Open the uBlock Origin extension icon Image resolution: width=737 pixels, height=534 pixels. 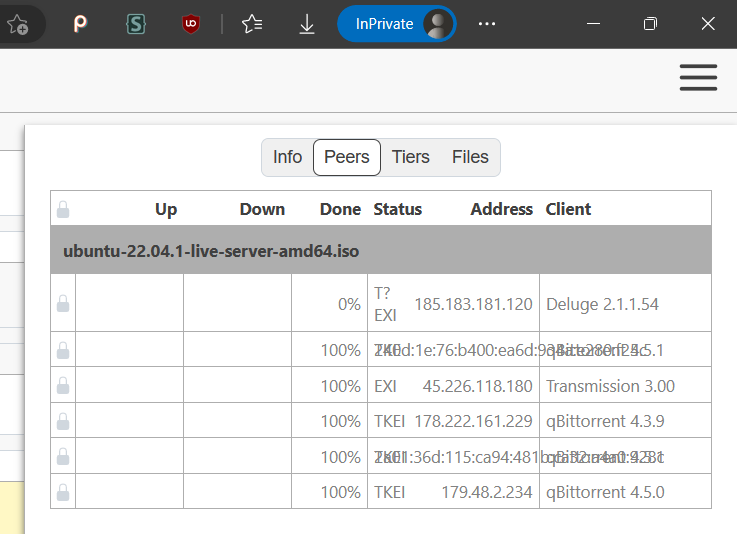click(191, 24)
